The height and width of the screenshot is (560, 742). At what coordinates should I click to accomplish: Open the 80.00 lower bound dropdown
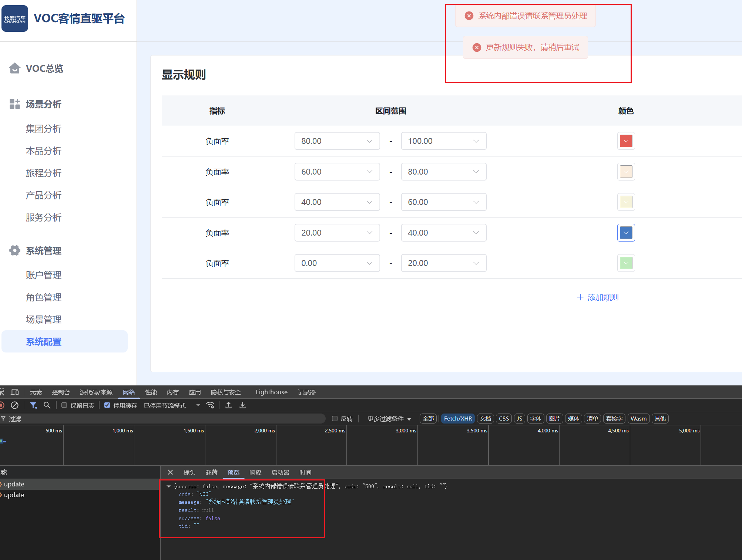[337, 141]
